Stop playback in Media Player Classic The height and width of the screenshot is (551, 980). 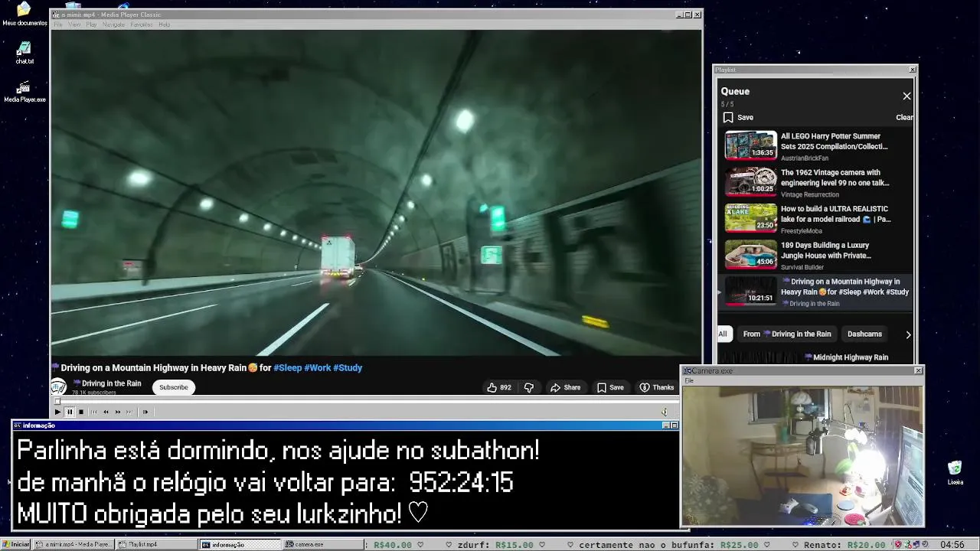tap(81, 412)
